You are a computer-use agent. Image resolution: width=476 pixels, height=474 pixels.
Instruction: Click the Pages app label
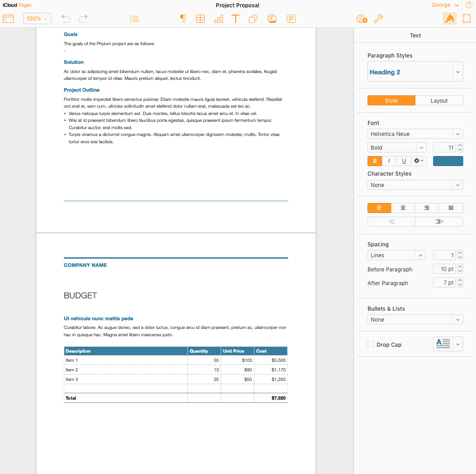(x=25, y=5)
